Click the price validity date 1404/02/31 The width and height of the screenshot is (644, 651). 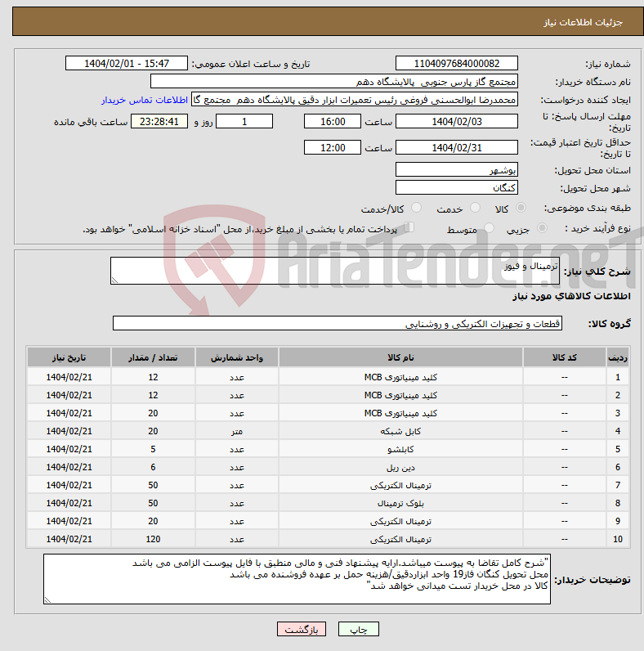coord(457,147)
